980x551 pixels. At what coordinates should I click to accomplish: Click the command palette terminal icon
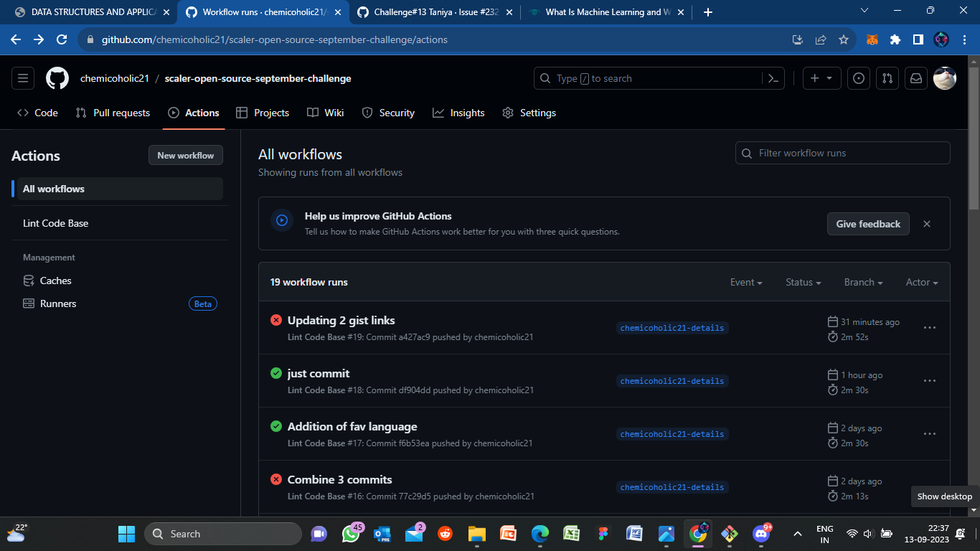point(773,78)
